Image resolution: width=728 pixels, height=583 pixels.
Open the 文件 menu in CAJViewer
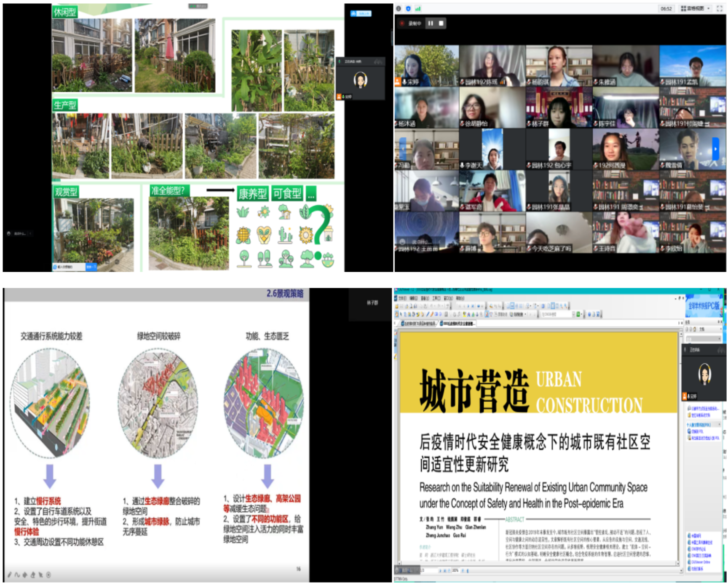(x=403, y=298)
